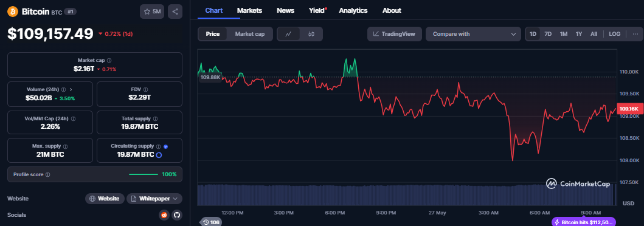The width and height of the screenshot is (644, 226).
Task: Expand the Whitepaper dropdown
Action: coord(154,199)
